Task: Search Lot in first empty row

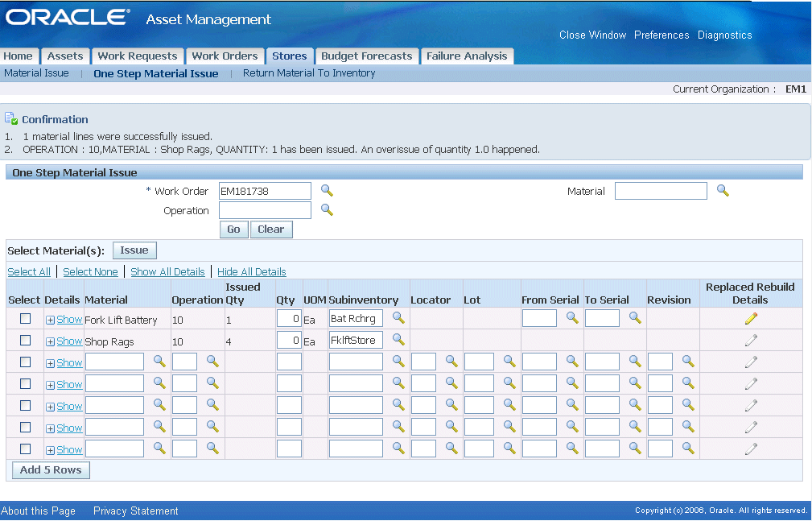Action: pos(509,361)
